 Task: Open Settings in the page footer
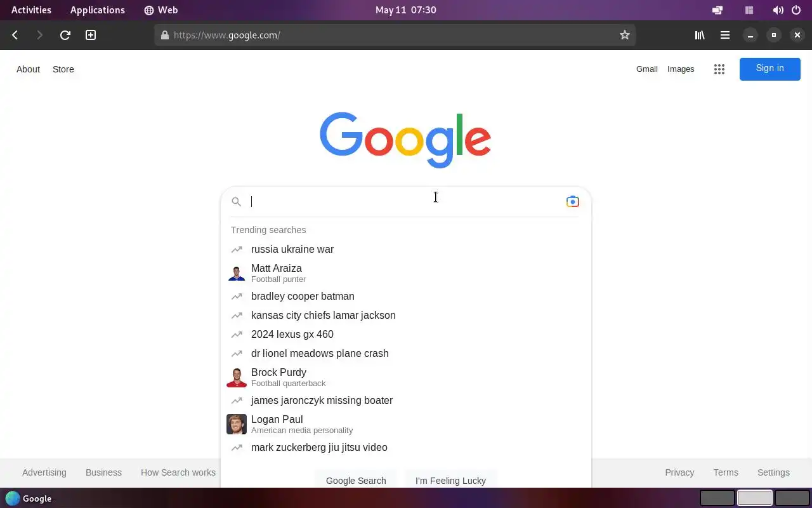click(x=773, y=472)
